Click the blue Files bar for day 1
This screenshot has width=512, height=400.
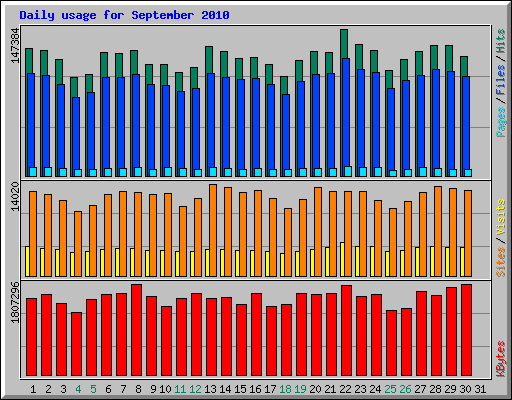pos(31,120)
